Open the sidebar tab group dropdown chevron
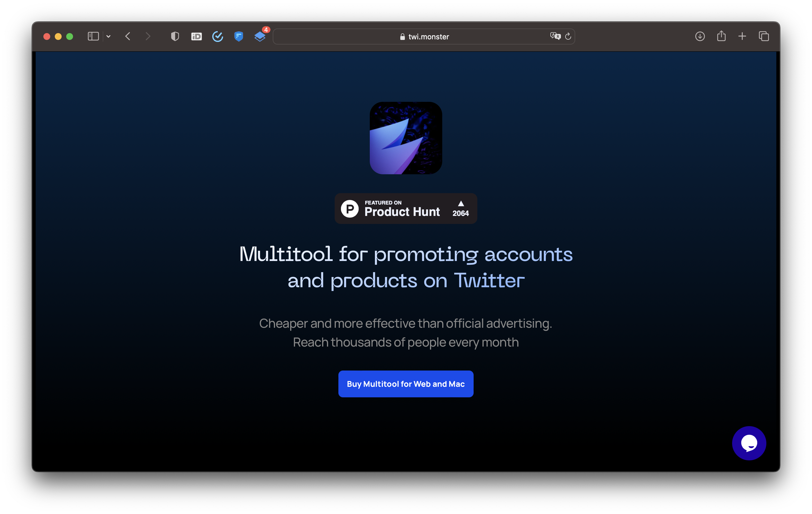 point(108,37)
